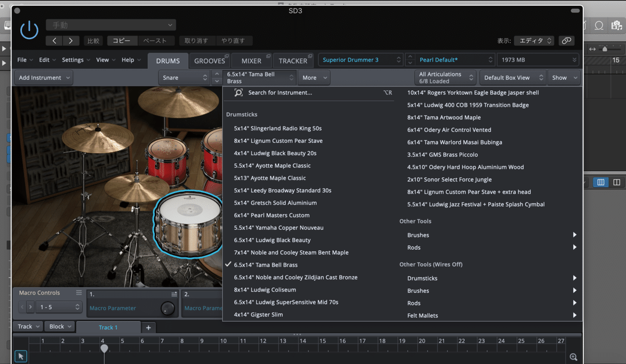Image resolution: width=626 pixels, height=364 pixels.
Task: Click the link chain icon next to エディタ
Action: point(567,40)
